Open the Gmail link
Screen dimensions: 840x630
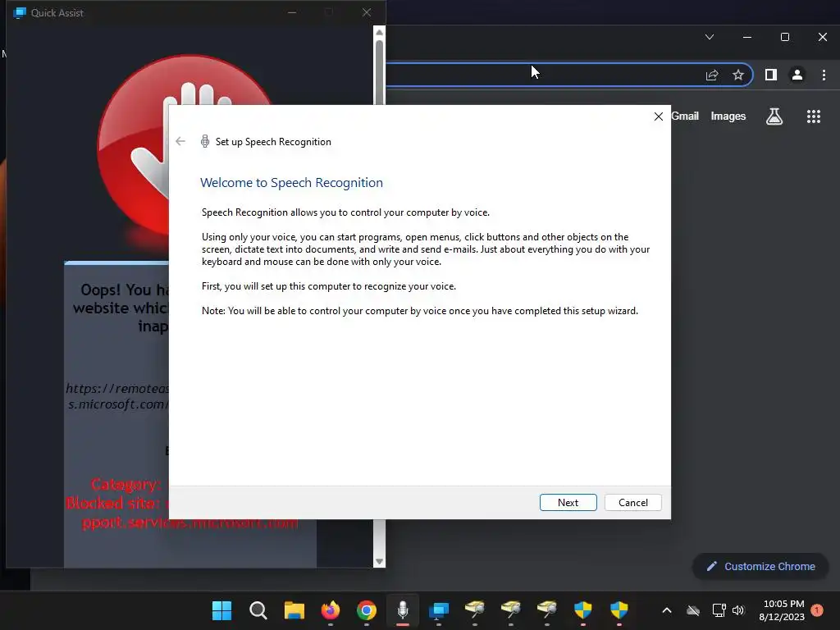pyautogui.click(x=685, y=116)
